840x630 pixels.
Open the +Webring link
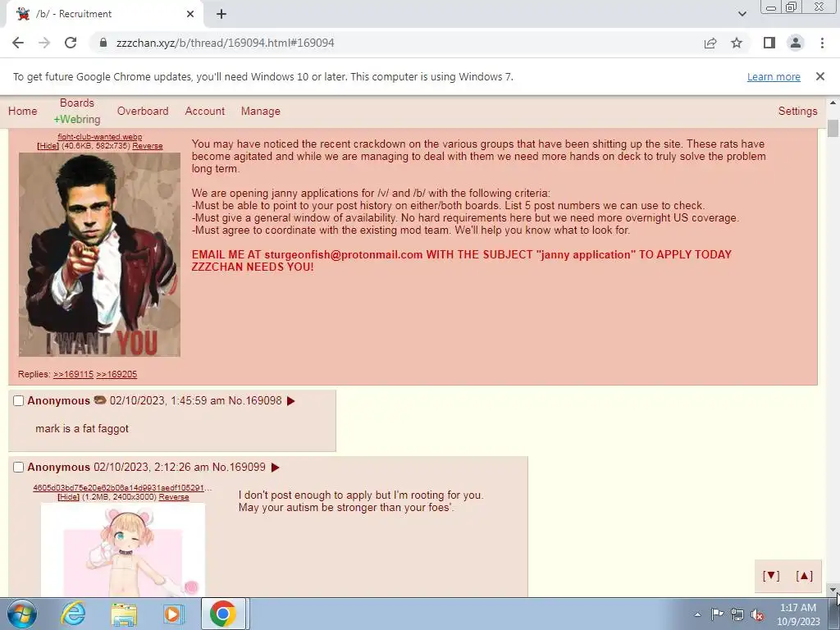coord(76,119)
